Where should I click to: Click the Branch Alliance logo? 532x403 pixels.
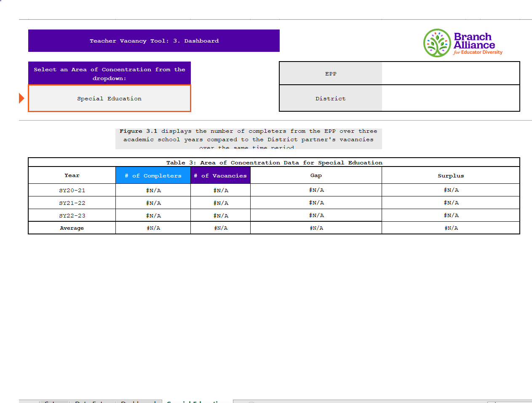pyautogui.click(x=463, y=43)
